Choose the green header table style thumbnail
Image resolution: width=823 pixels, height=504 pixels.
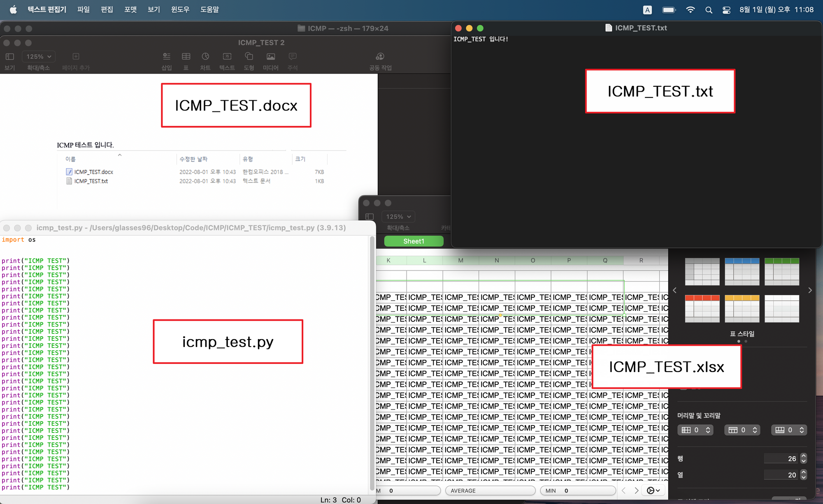tap(782, 272)
